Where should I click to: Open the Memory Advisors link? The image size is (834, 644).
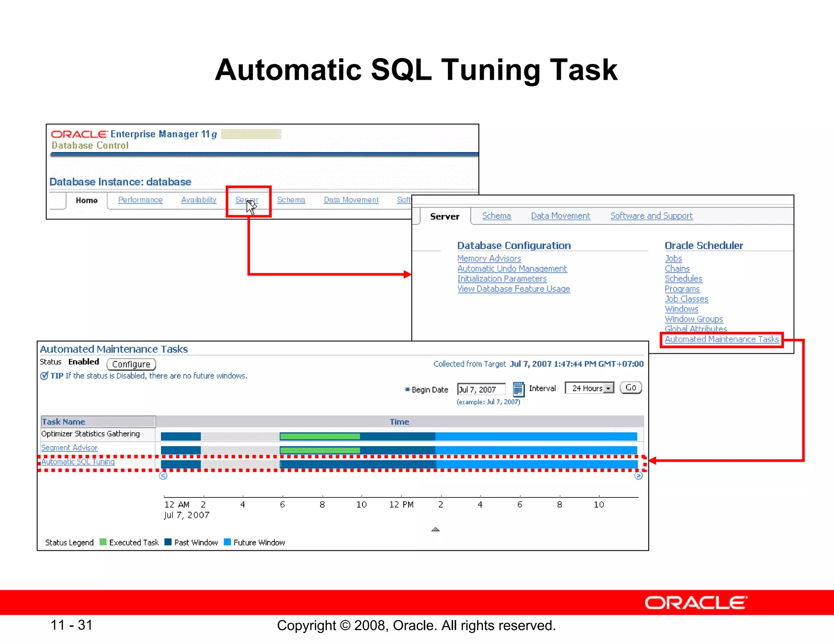(489, 258)
